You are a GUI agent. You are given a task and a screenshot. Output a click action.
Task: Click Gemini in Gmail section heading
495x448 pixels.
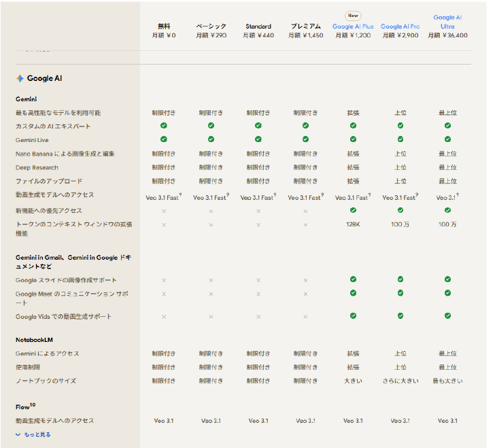pyautogui.click(x=73, y=262)
